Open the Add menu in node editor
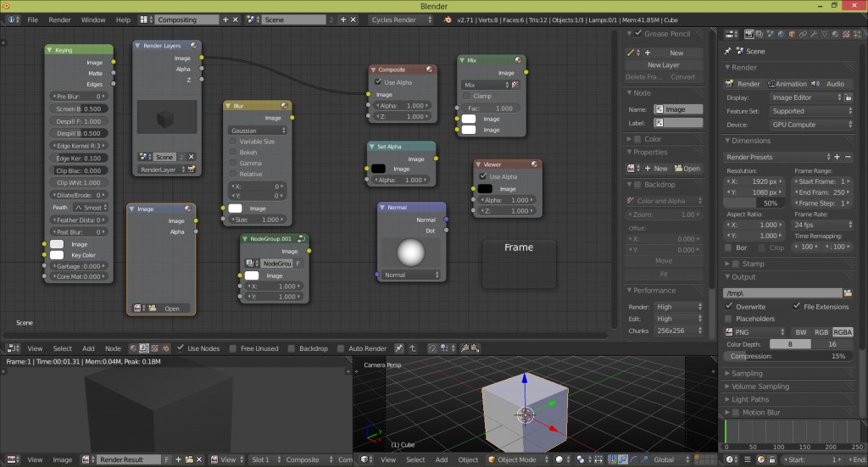This screenshot has height=467, width=868. [88, 348]
